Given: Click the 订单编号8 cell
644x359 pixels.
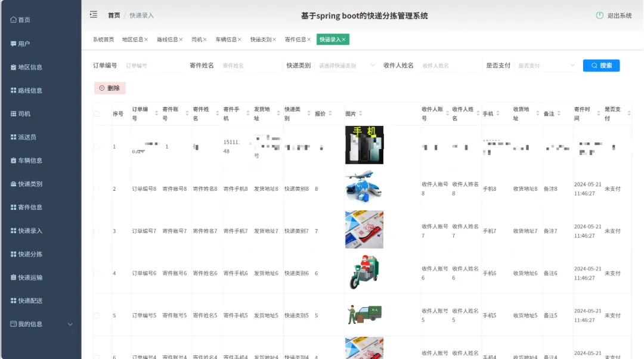Looking at the screenshot, I should [x=144, y=189].
